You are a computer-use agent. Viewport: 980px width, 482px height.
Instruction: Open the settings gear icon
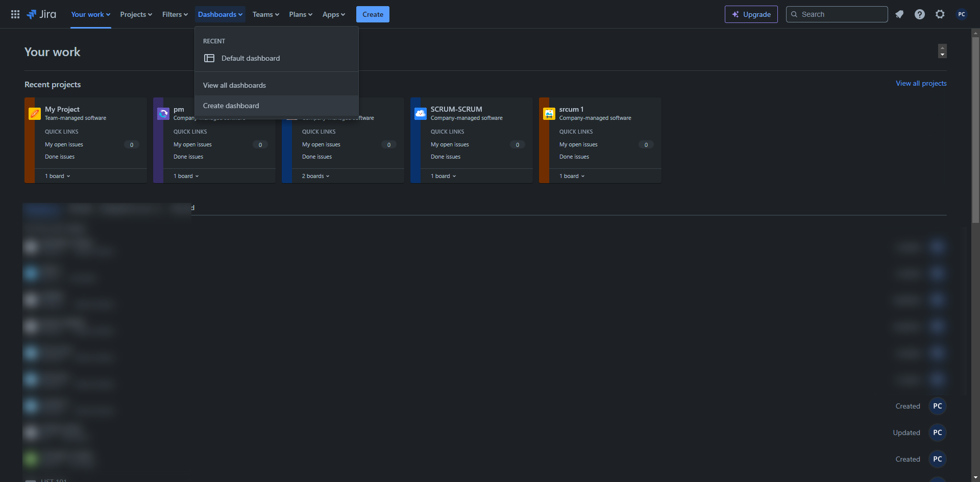(940, 14)
